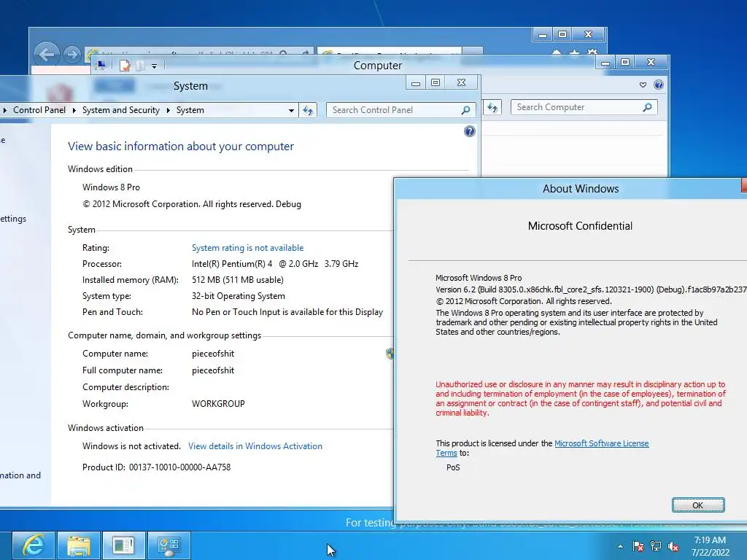This screenshot has height=560, width=747.
Task: Click OK in About Windows dialog
Action: tap(698, 505)
